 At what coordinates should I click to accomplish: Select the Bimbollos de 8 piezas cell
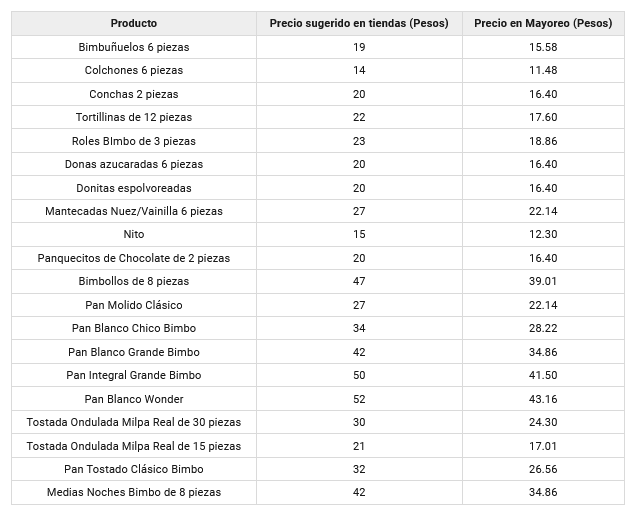tap(134, 281)
